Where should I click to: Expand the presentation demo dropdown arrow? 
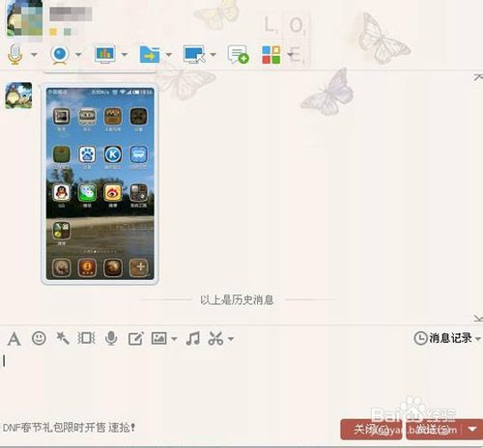[125, 55]
